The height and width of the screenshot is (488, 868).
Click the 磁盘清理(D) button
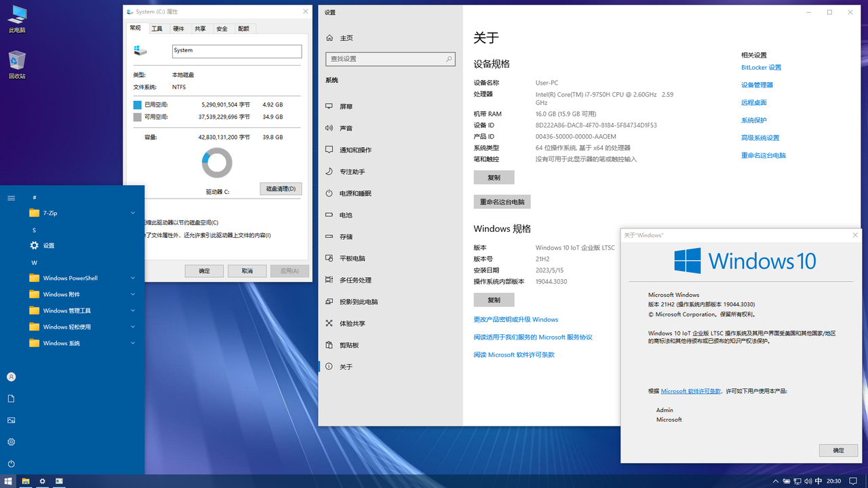point(281,188)
